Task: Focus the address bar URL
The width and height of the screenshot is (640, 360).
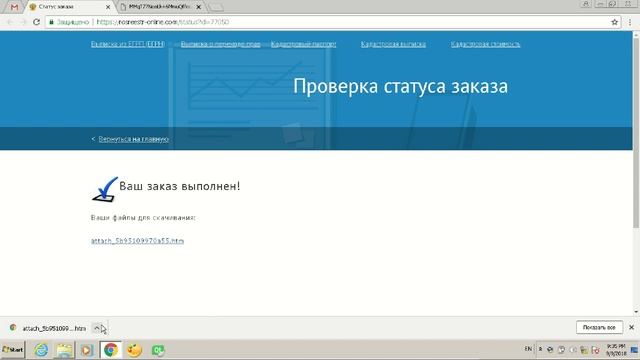Action: pos(162,22)
